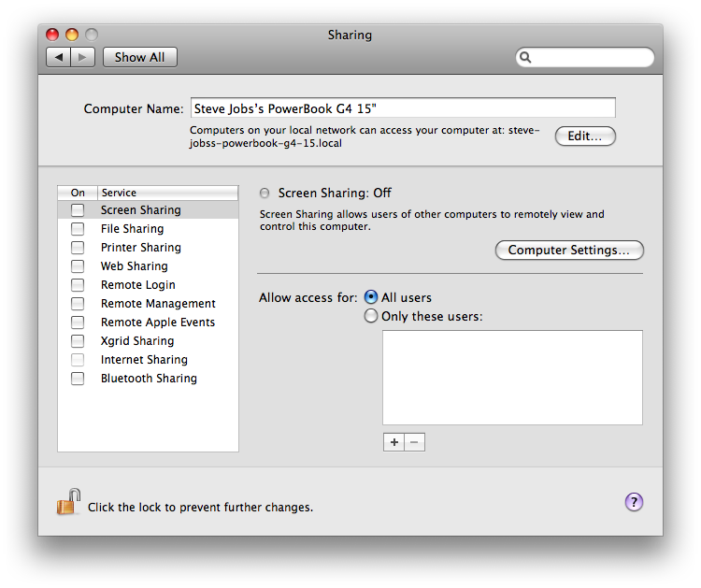Select the Screen Sharing service row
701x588 pixels.
[x=148, y=210]
